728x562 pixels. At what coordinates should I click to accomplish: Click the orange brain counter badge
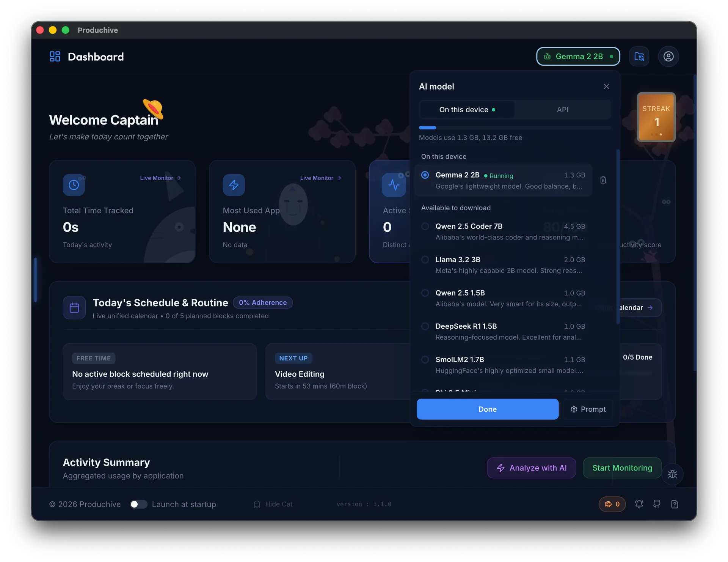(612, 504)
